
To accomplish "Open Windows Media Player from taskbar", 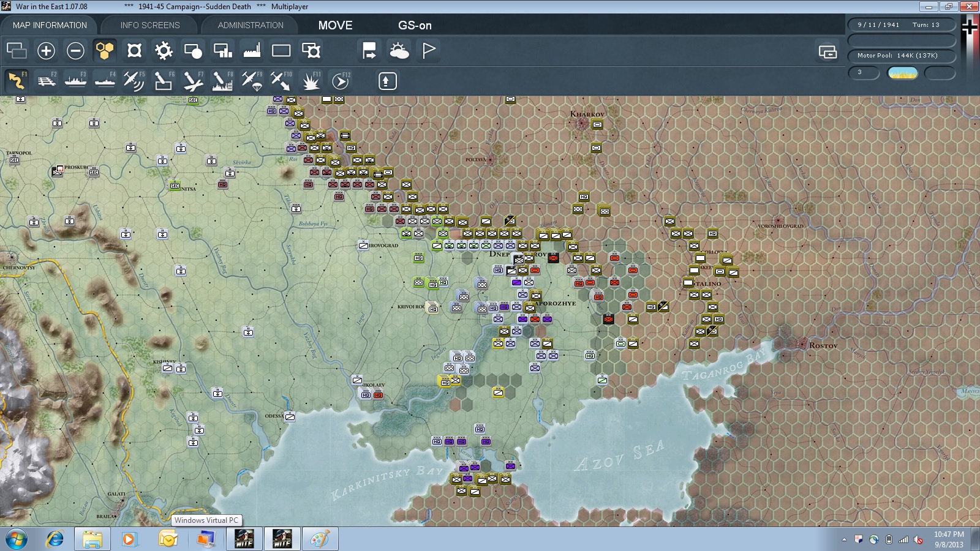I will pyautogui.click(x=129, y=539).
